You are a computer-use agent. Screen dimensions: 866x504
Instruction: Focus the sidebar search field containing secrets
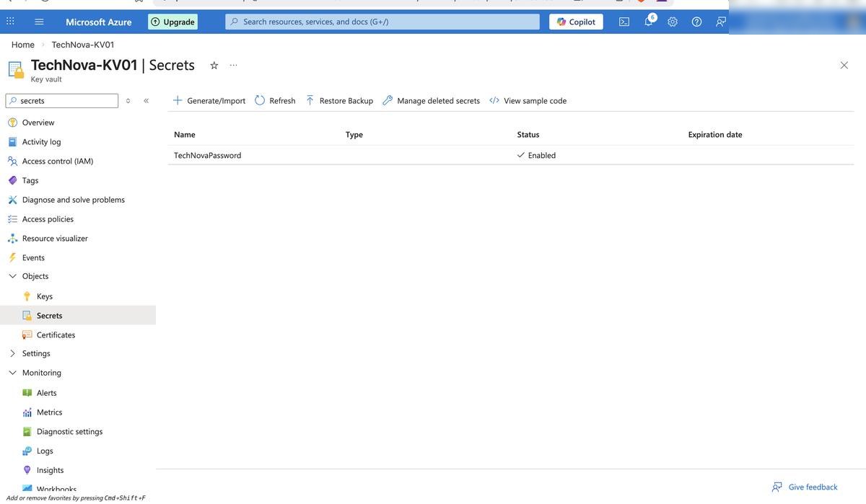[x=62, y=101]
